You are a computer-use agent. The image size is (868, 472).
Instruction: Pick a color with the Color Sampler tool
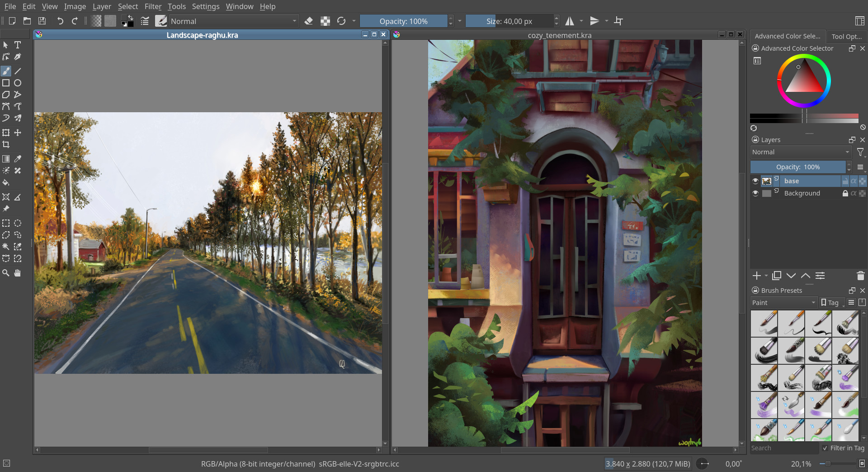(18, 158)
